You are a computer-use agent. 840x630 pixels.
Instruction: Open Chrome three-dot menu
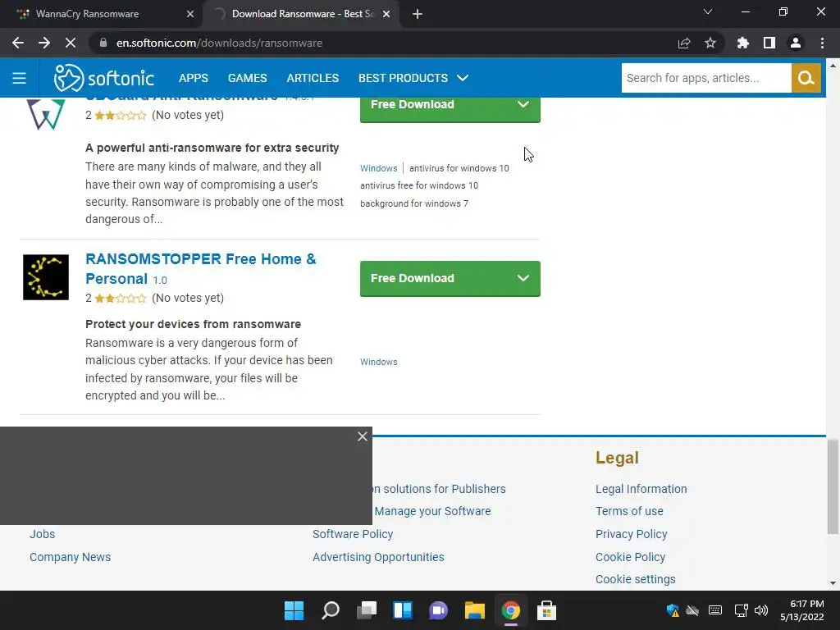click(x=822, y=43)
